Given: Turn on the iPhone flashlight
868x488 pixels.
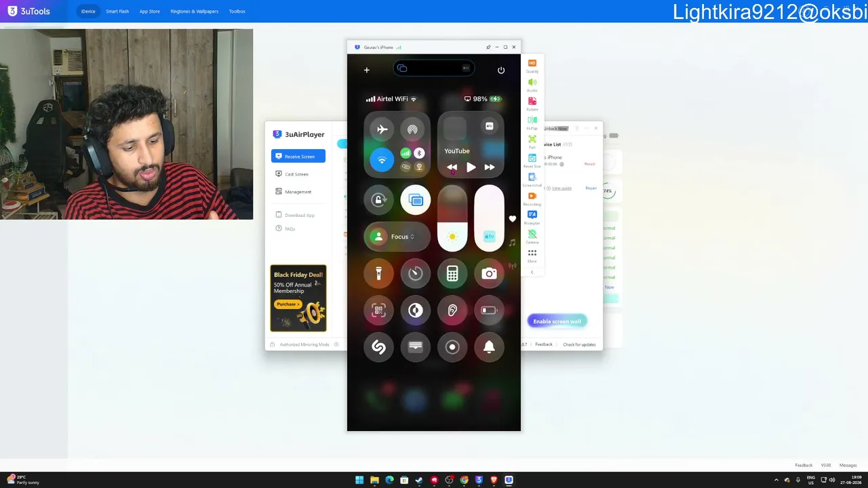Looking at the screenshot, I should coord(378,274).
